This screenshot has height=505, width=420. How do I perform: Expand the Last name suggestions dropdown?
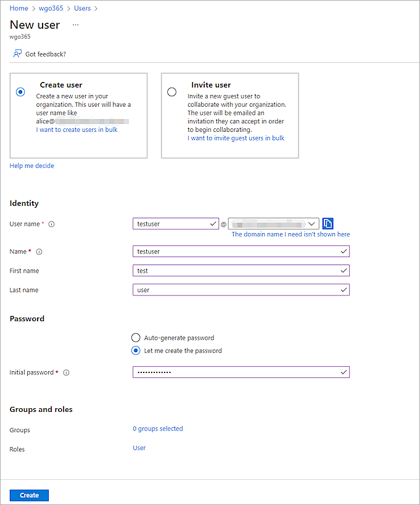pos(344,290)
